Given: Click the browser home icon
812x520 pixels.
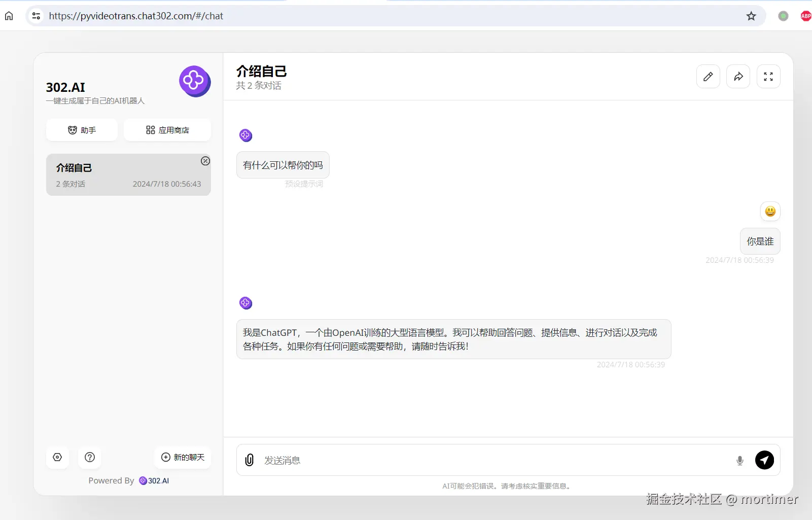Looking at the screenshot, I should pos(9,16).
